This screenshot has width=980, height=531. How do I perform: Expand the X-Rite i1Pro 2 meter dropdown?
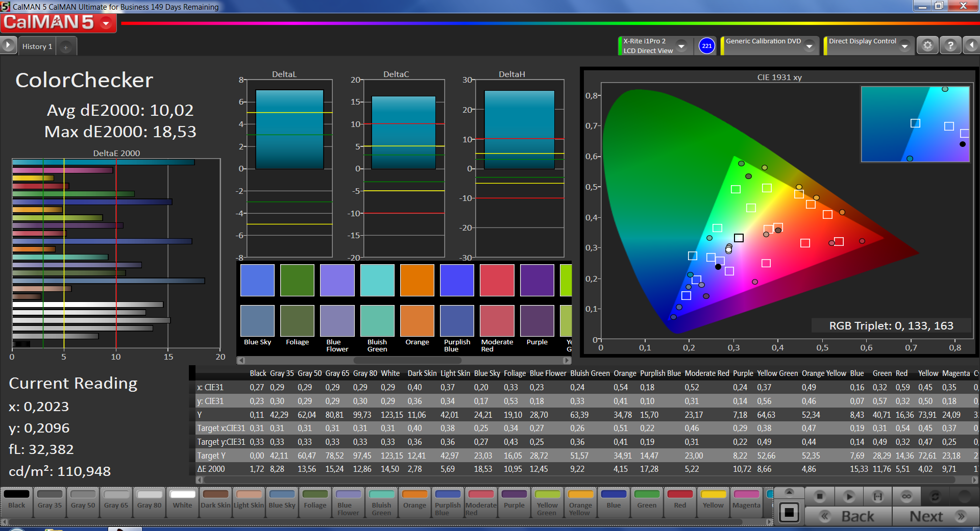681,46
